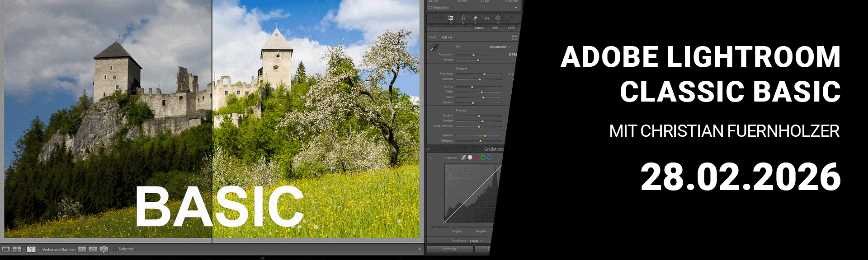Click the Temperatur slider handle
Viewport: 868px width, 260px height.
point(474,55)
